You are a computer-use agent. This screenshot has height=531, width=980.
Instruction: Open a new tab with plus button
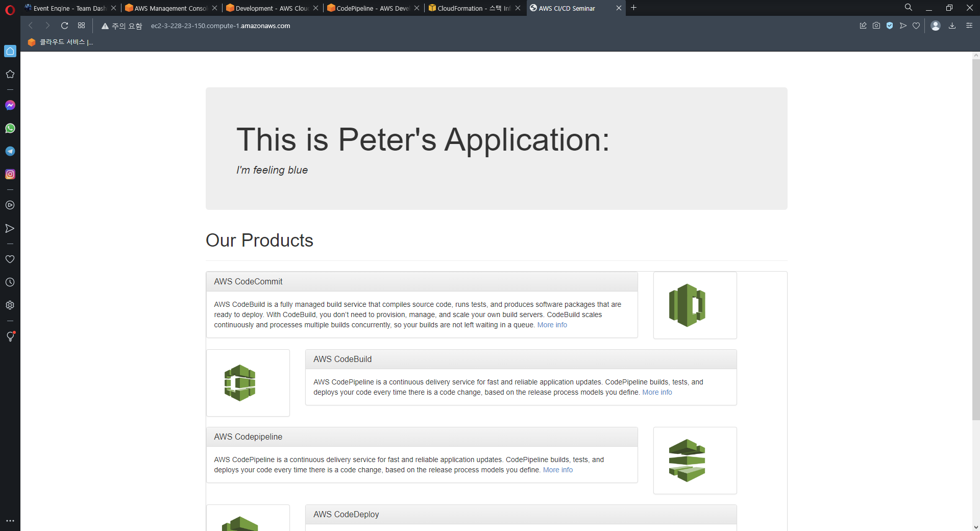pyautogui.click(x=634, y=8)
